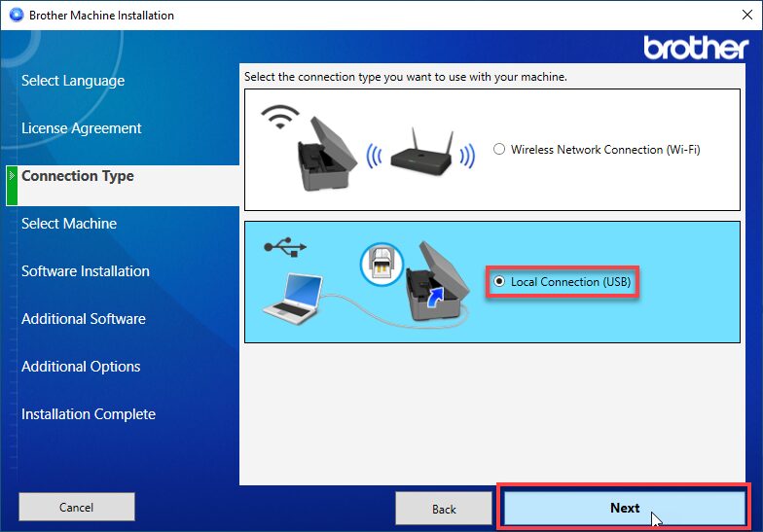Jump to Select Machine step

coord(69,224)
